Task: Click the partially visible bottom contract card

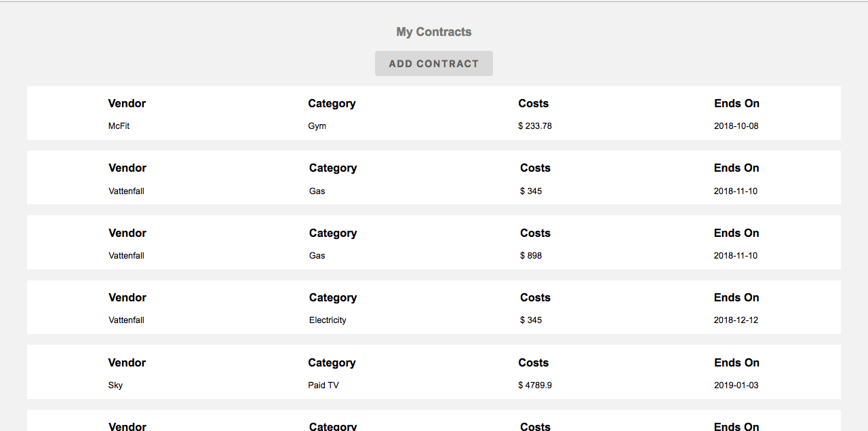Action: pyautogui.click(x=433, y=421)
